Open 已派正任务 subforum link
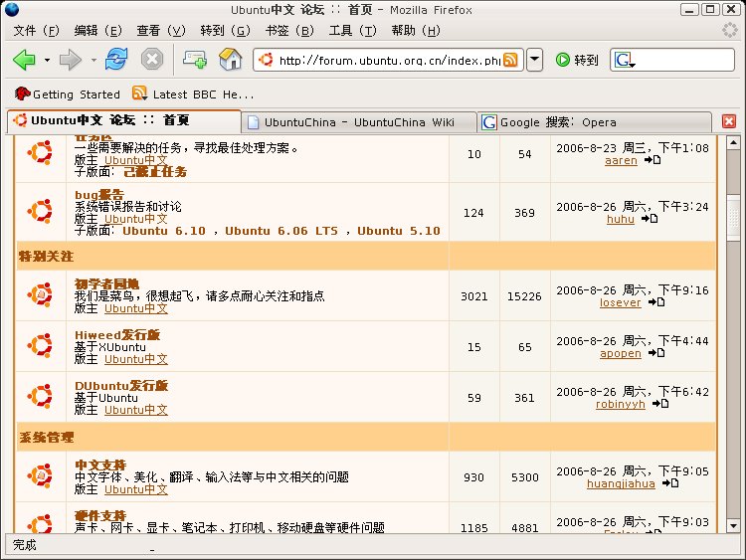The image size is (746, 560). tap(155, 172)
